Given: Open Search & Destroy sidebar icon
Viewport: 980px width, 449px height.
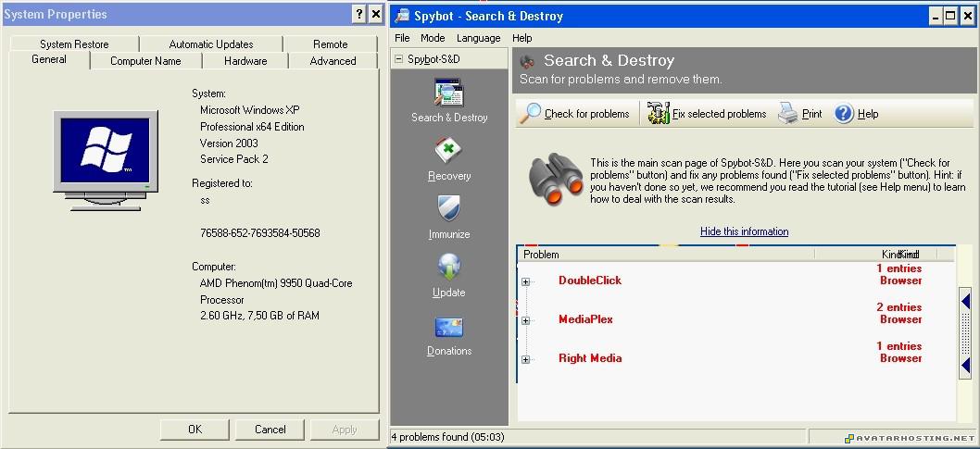Looking at the screenshot, I should click(x=448, y=94).
